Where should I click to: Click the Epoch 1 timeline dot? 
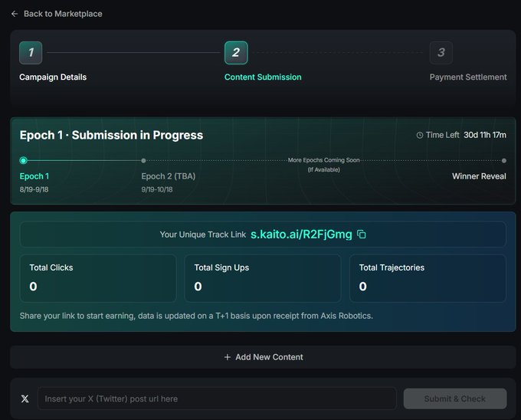click(x=23, y=160)
